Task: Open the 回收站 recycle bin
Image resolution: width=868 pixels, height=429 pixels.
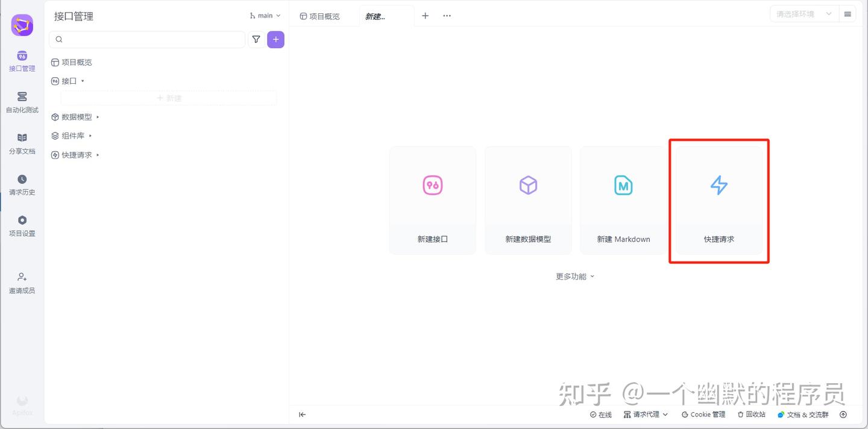Action: point(751,415)
